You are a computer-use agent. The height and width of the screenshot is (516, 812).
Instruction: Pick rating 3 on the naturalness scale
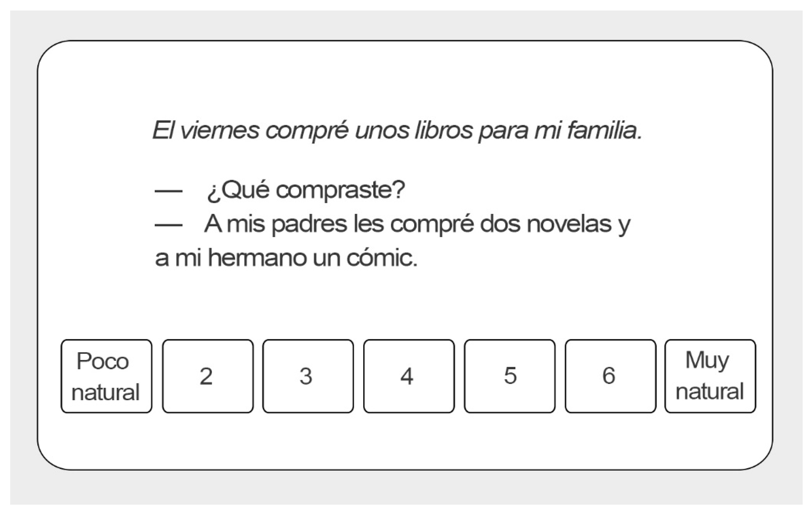308,376
